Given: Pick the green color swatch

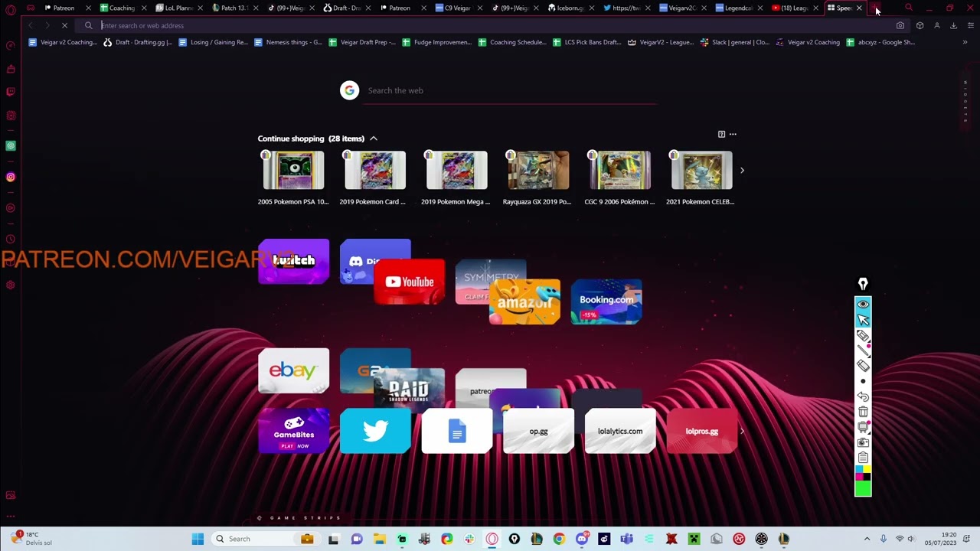Looking at the screenshot, I should (x=863, y=489).
